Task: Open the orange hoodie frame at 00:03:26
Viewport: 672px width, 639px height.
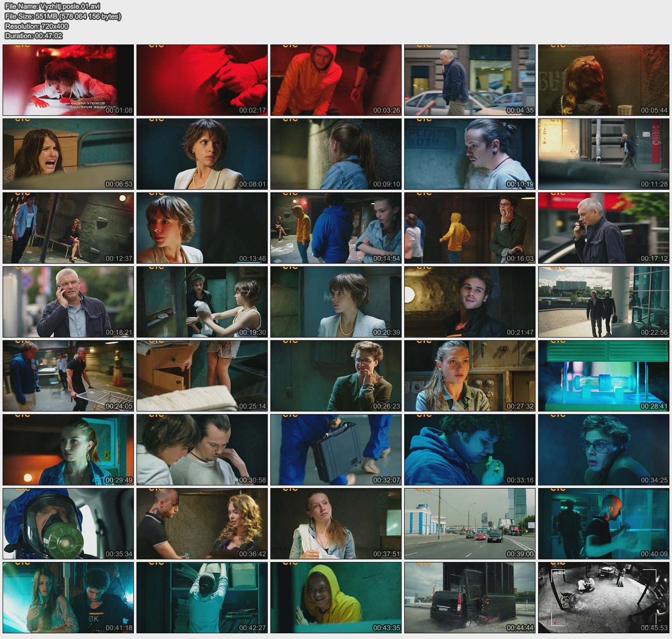Action: click(336, 80)
